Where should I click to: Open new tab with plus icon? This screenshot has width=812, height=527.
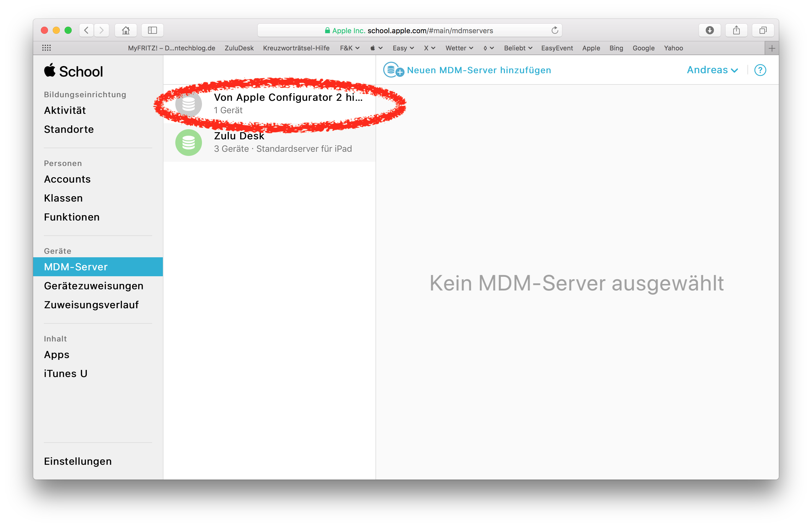coord(772,48)
